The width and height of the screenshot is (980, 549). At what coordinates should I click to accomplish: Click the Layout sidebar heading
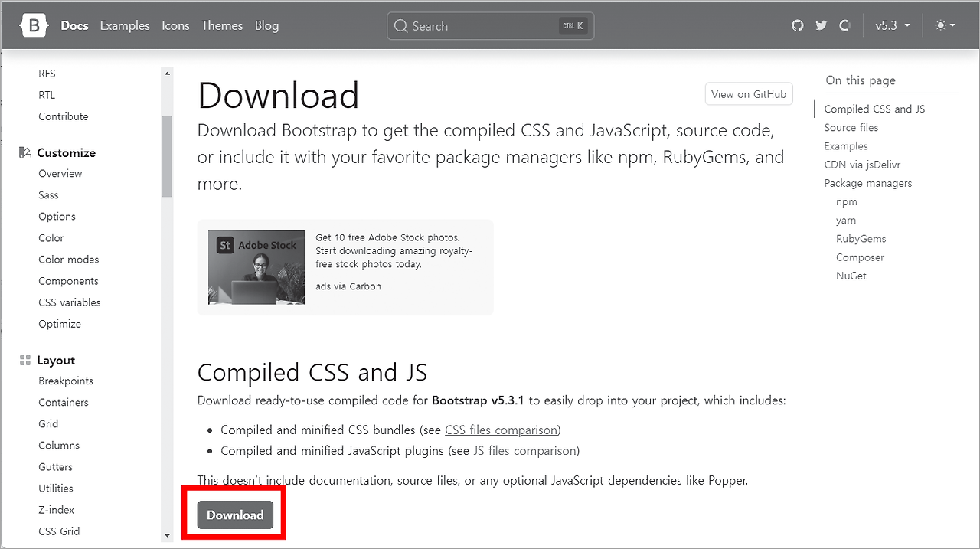click(56, 361)
